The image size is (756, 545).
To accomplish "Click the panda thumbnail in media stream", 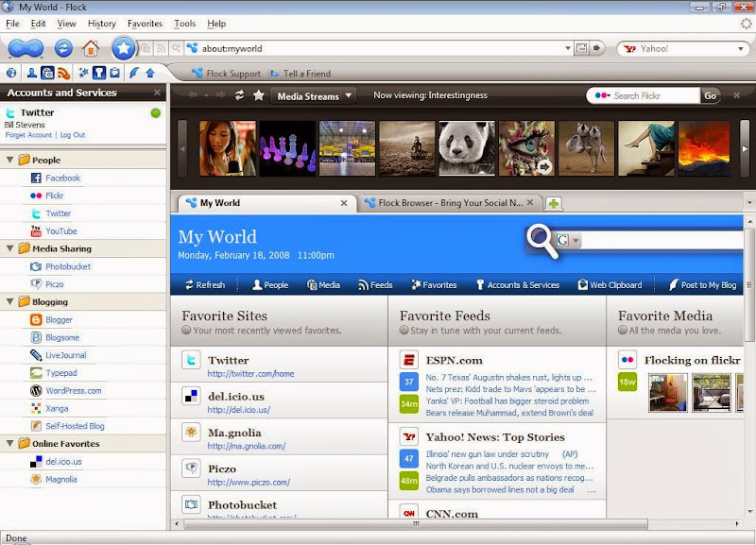I will point(466,148).
